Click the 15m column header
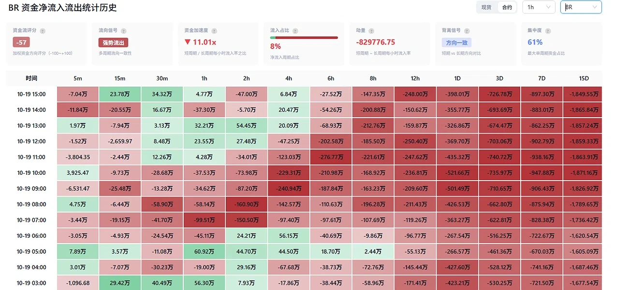 click(120, 78)
